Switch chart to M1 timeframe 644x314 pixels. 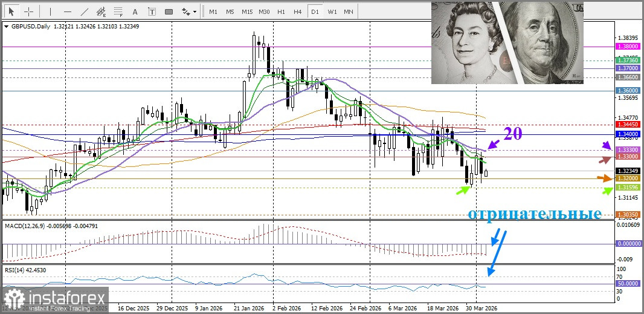(x=213, y=11)
